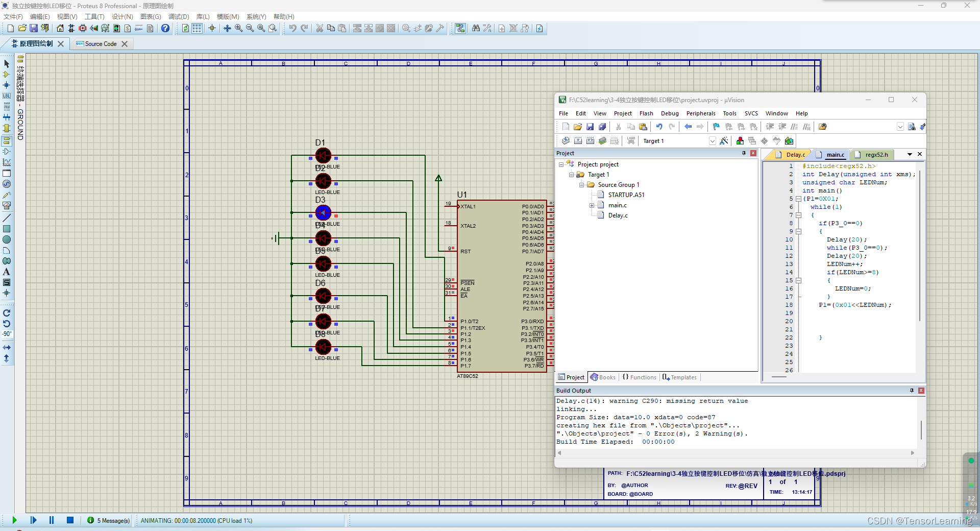This screenshot has height=531, width=980.
Task: Pin the Project panel with pushpin
Action: (x=744, y=153)
